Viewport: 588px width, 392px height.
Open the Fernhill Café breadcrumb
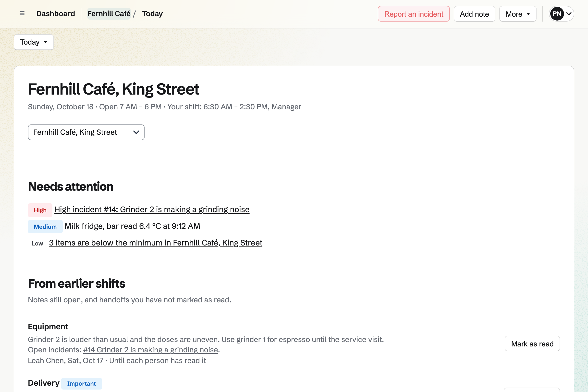click(109, 14)
